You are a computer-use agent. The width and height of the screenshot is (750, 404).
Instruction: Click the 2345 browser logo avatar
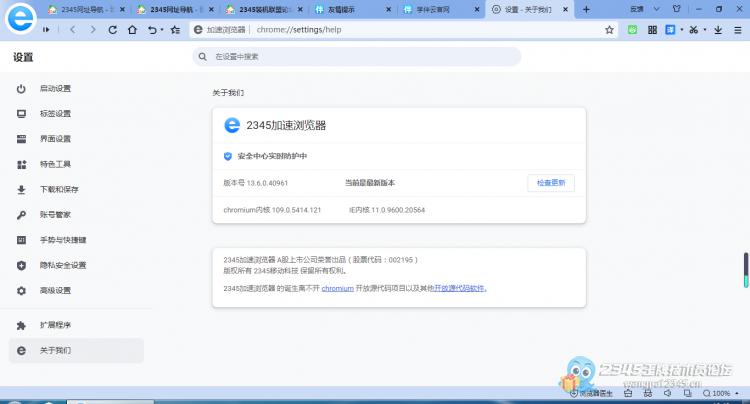coord(21,19)
